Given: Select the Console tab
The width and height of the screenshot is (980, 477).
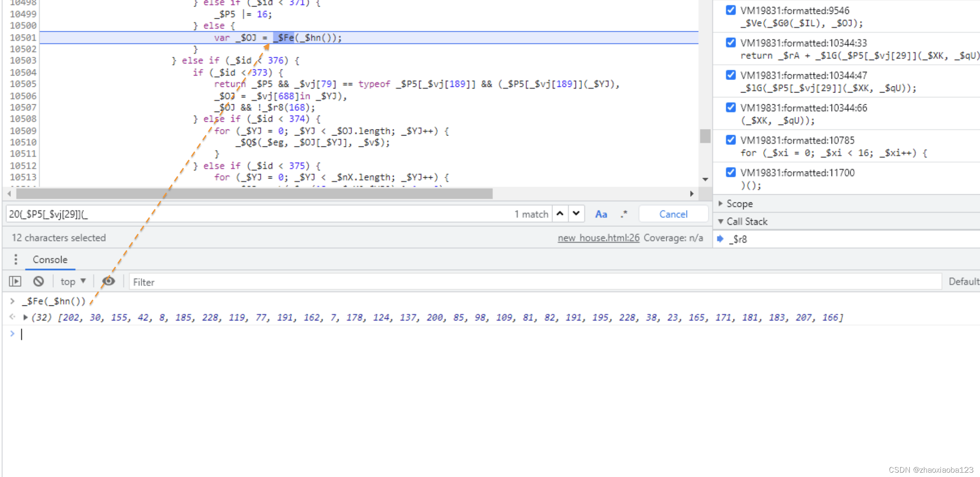Looking at the screenshot, I should tap(50, 259).
